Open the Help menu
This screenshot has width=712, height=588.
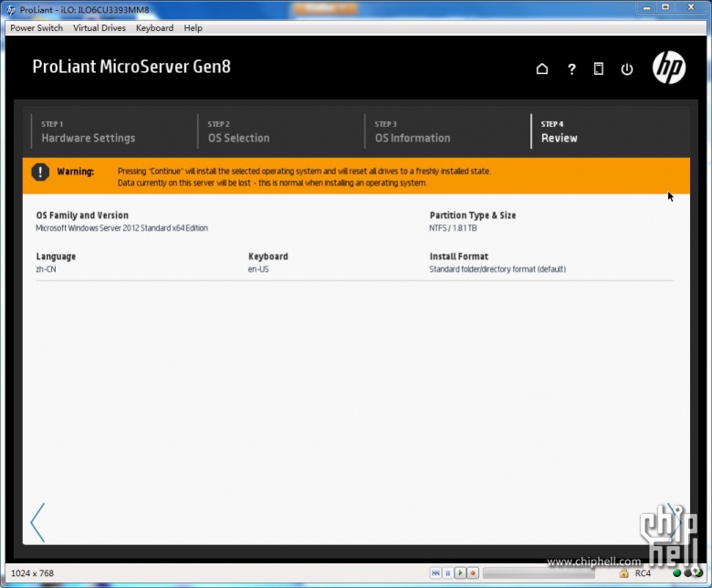click(193, 27)
